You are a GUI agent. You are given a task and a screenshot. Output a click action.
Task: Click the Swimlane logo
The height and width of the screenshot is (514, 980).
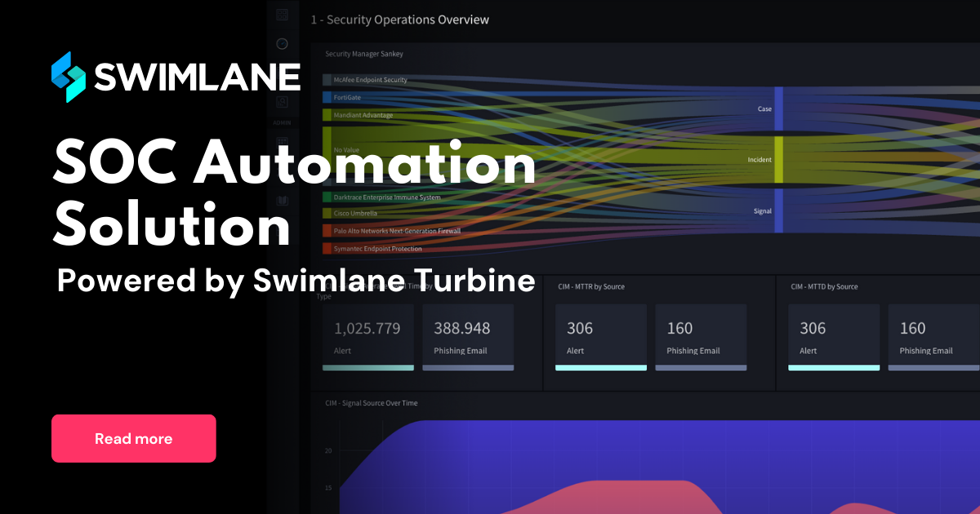pos(176,77)
